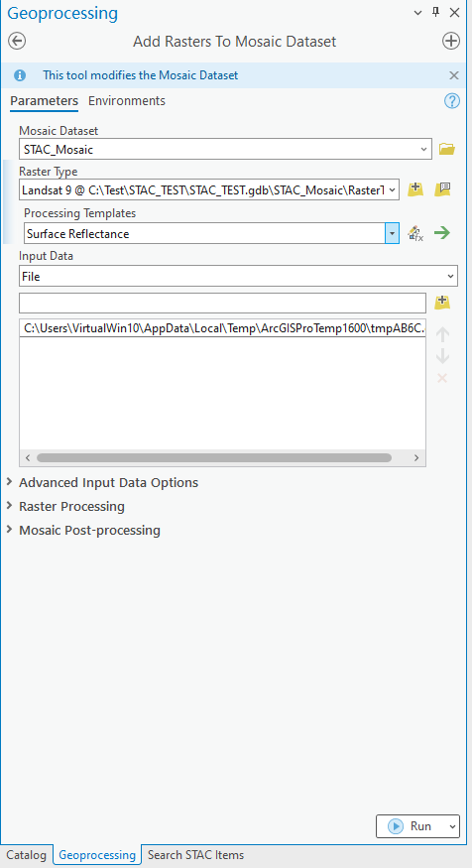
Task: Move the selected input path up
Action: [x=442, y=333]
